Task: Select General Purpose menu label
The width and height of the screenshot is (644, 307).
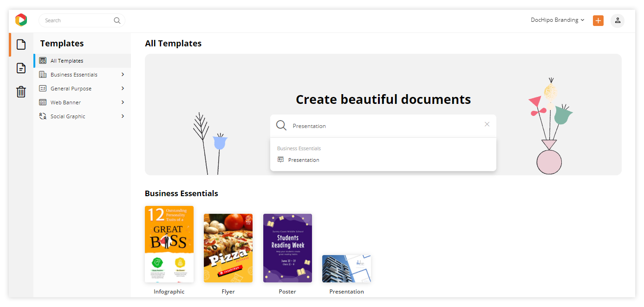Action: [x=71, y=89]
